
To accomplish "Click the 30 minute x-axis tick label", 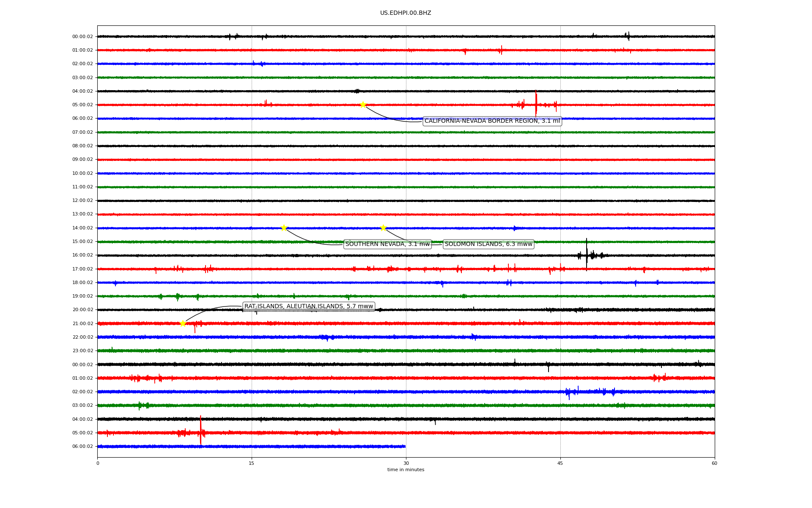I will 406,463.
